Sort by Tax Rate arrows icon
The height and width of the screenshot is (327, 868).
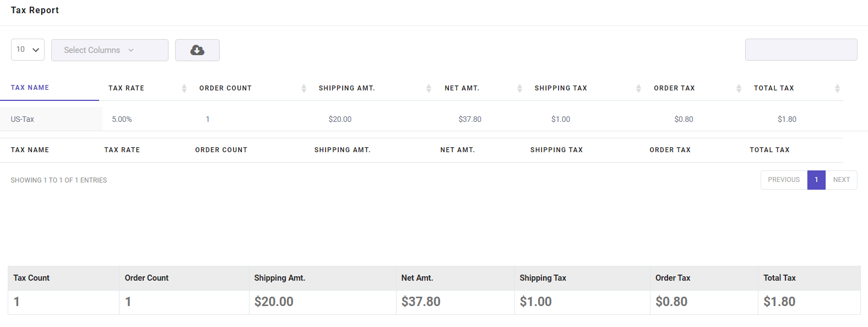(184, 88)
